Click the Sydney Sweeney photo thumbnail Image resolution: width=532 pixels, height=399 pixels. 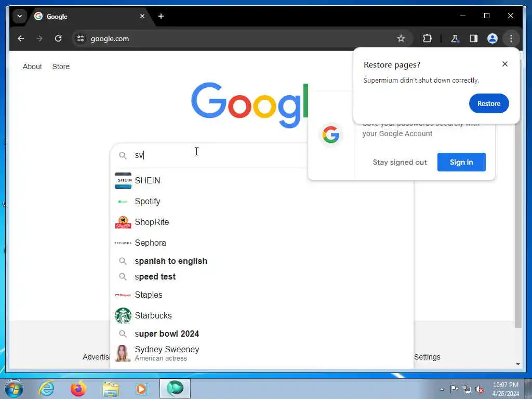[x=123, y=353]
